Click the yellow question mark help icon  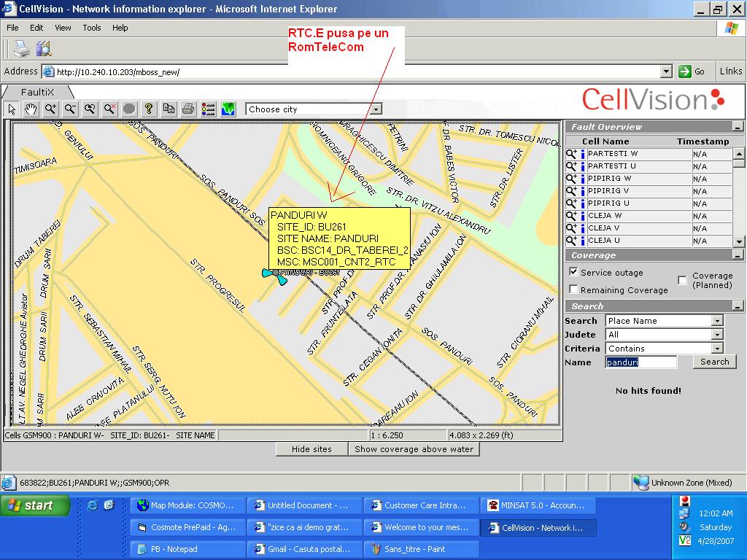pyautogui.click(x=149, y=109)
